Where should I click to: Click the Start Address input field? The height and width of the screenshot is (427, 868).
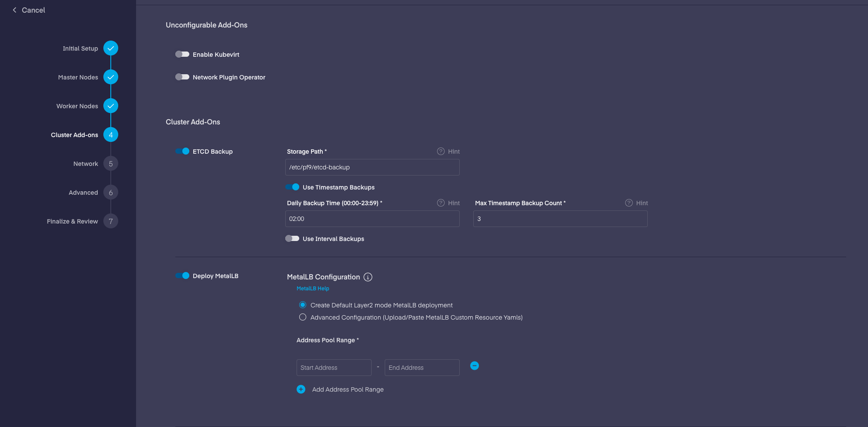coord(334,368)
